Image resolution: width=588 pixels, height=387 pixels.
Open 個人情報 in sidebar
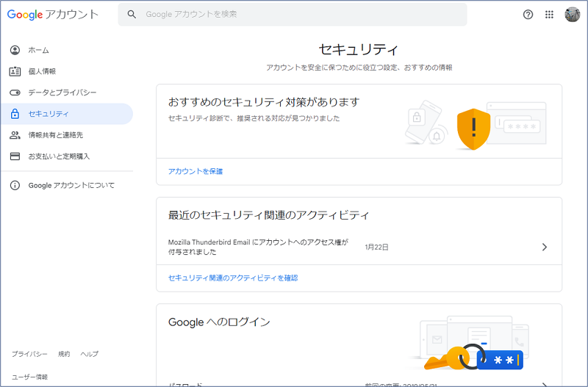click(67, 71)
